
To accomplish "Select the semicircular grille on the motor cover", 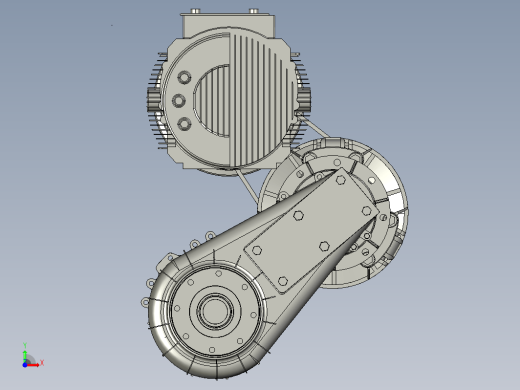I will pos(211,101).
